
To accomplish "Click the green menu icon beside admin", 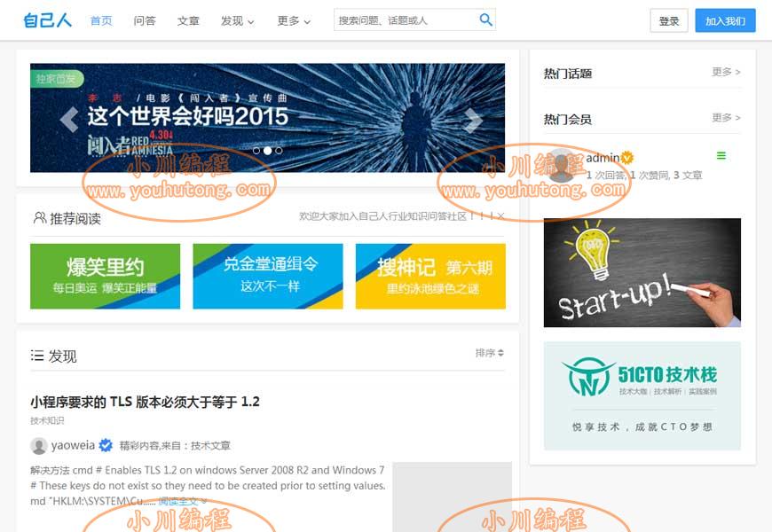I will pyautogui.click(x=721, y=155).
